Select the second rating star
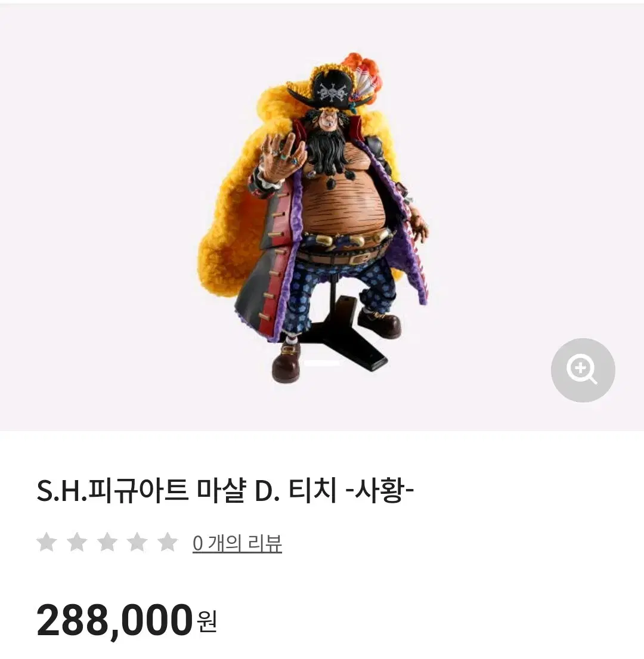Image resolution: width=644 pixels, height=659 pixels. pos(77,542)
